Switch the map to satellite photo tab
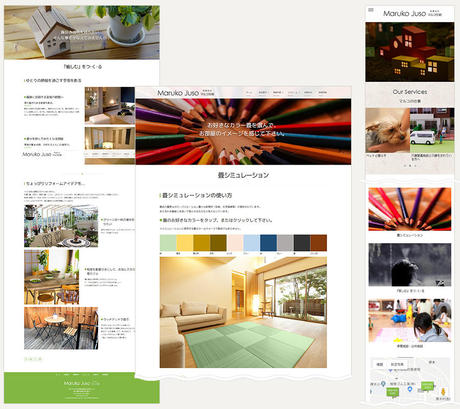Viewport: 460px width, 409px height. (x=397, y=364)
